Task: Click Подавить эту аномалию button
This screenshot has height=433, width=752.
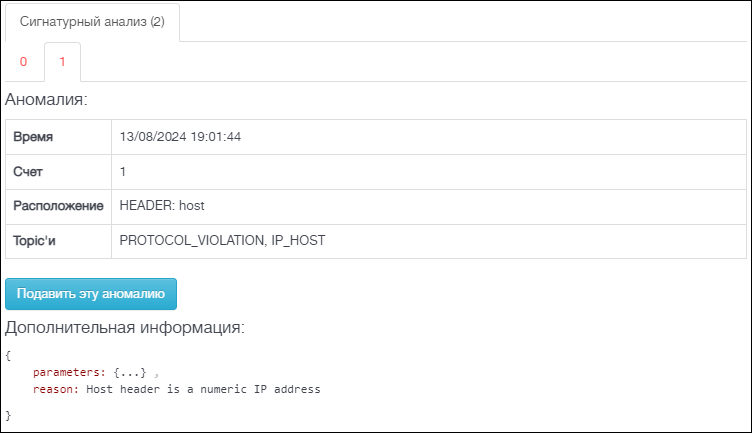Action: click(91, 294)
